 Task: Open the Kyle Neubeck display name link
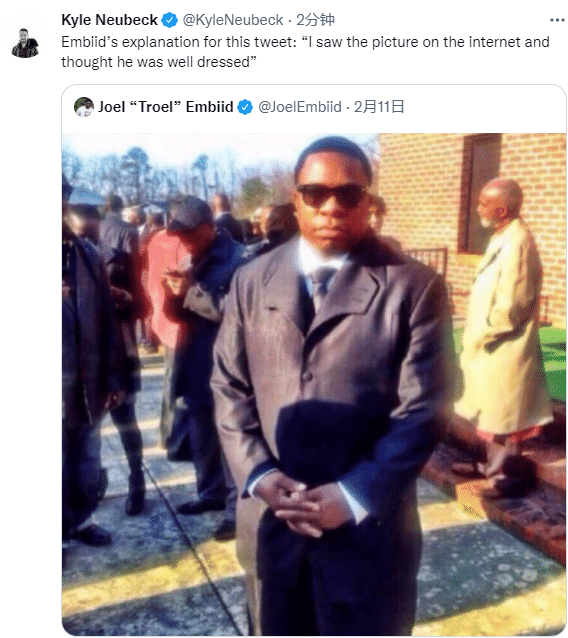point(109,20)
